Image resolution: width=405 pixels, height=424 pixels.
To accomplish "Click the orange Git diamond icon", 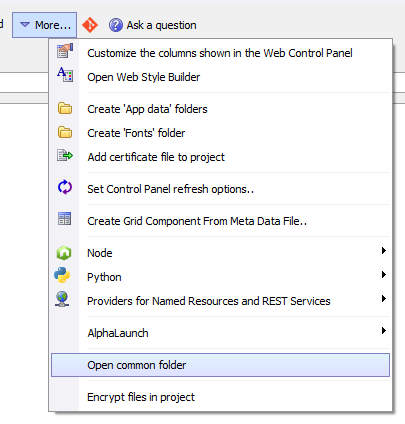I will (90, 25).
